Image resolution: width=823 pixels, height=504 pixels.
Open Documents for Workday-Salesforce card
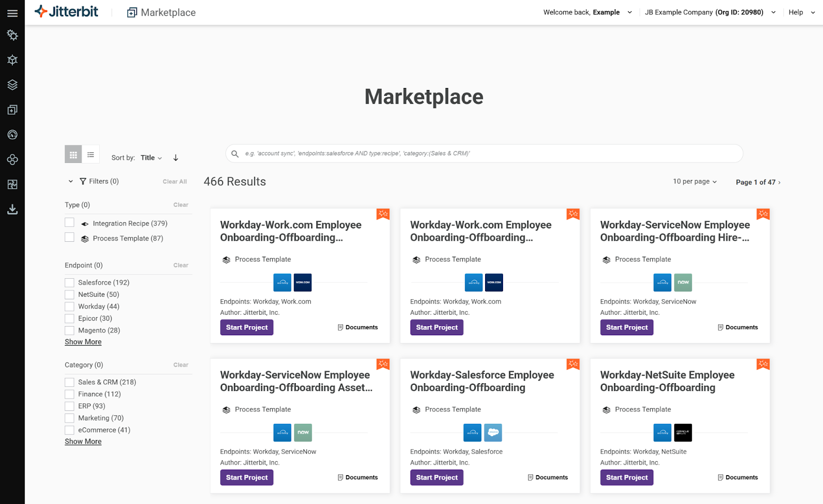click(548, 478)
